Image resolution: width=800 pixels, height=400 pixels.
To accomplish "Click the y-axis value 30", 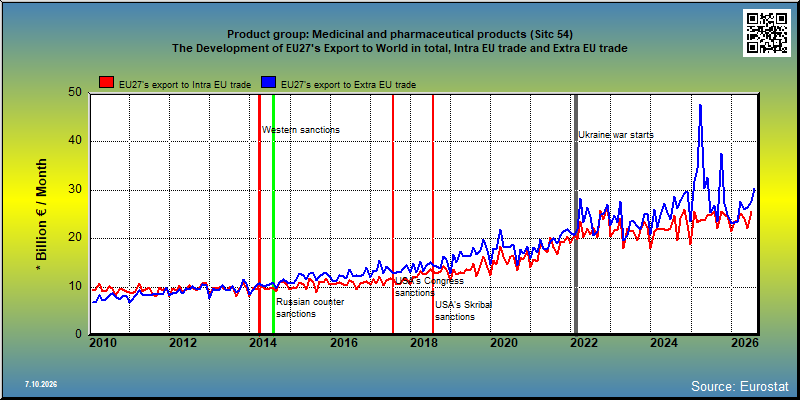I will [74, 189].
